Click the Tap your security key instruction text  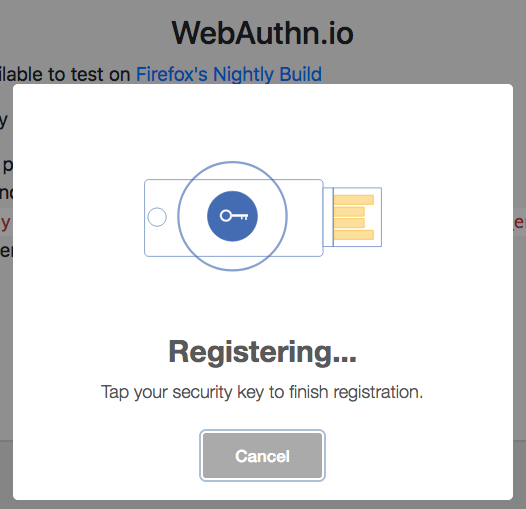(262, 392)
